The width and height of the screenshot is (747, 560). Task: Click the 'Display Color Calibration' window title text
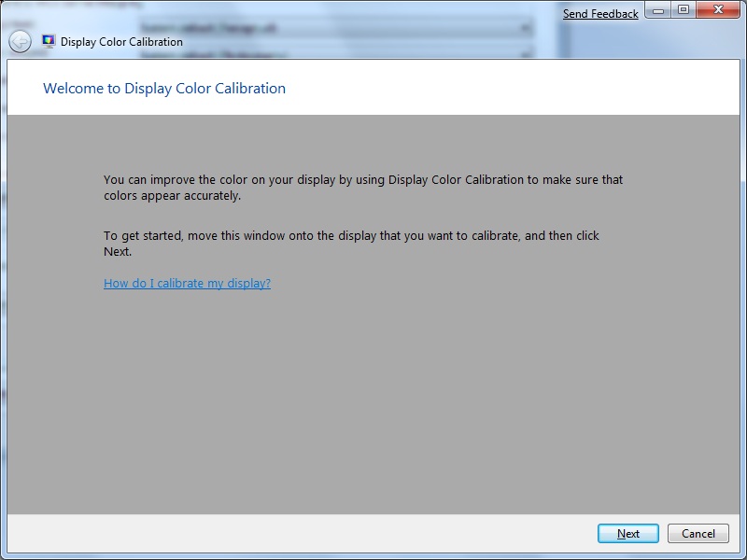[121, 42]
